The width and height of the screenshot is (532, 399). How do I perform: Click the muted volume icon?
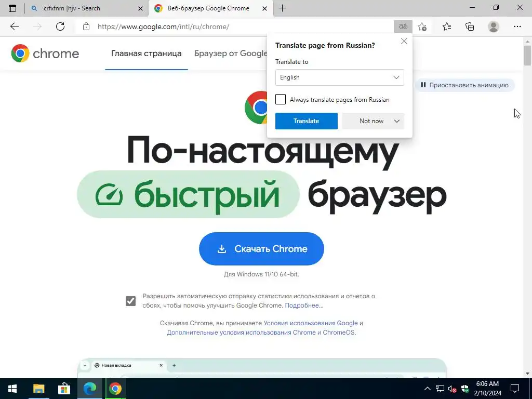click(453, 389)
